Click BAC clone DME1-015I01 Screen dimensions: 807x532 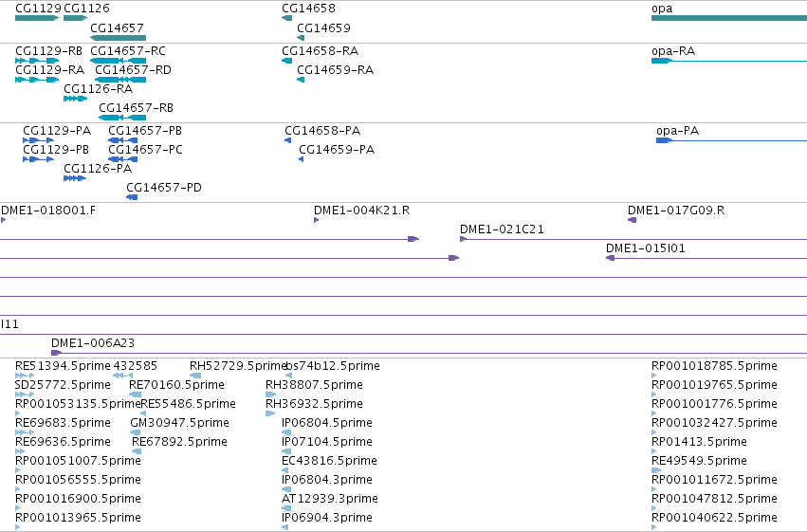pyautogui.click(x=706, y=258)
